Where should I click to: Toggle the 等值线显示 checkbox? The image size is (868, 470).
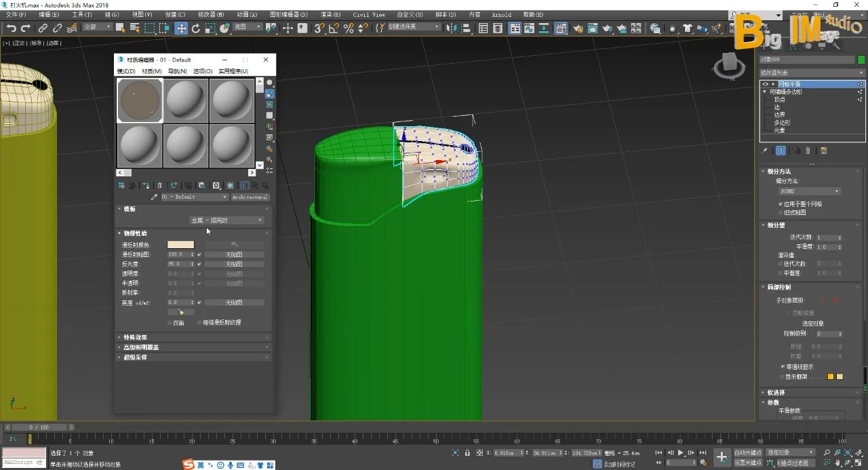(783, 367)
